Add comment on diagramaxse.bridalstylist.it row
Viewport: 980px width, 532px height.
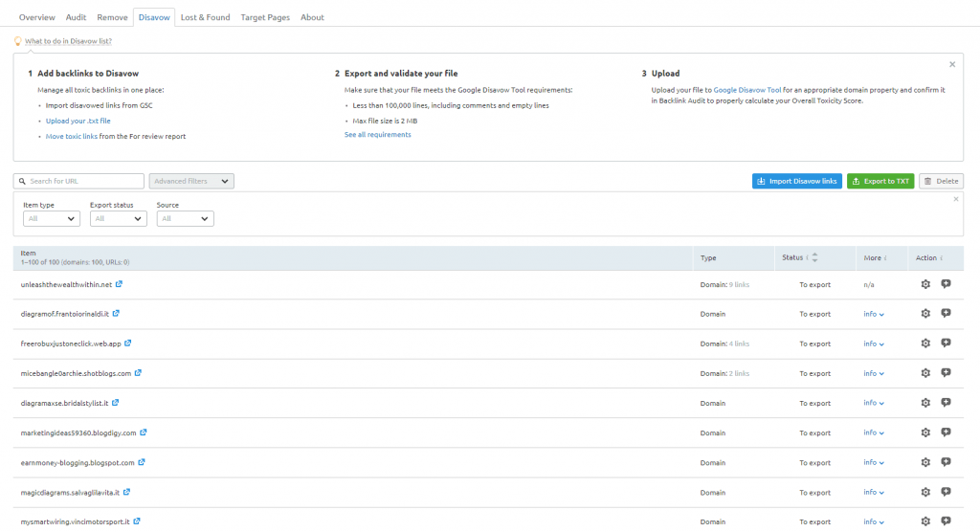(x=947, y=403)
